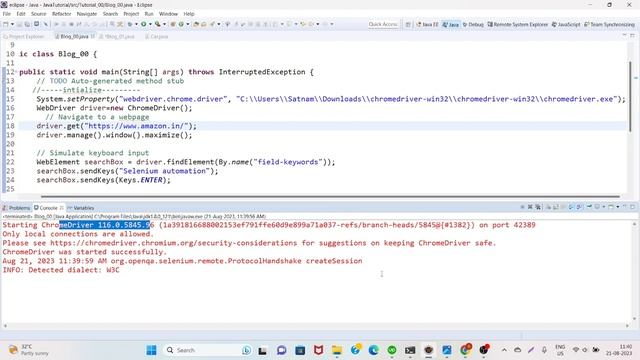
Task: Open the Run menu
Action: [x=149, y=14]
